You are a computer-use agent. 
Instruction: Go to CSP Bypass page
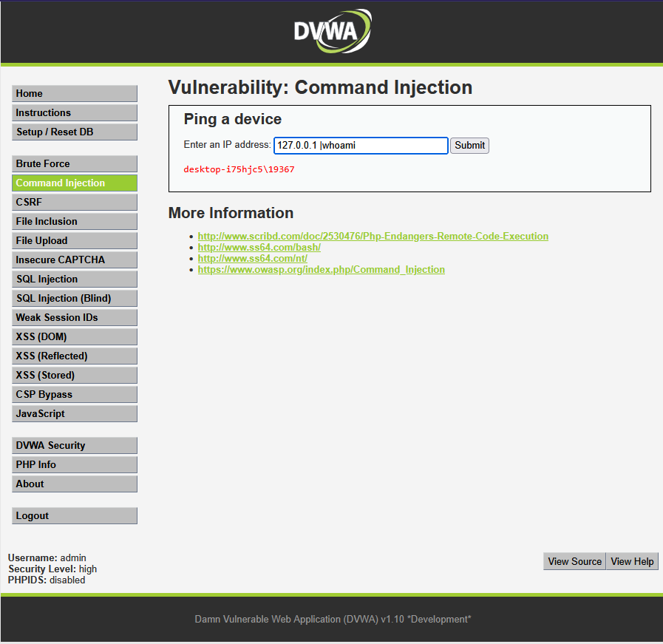pyautogui.click(x=75, y=395)
